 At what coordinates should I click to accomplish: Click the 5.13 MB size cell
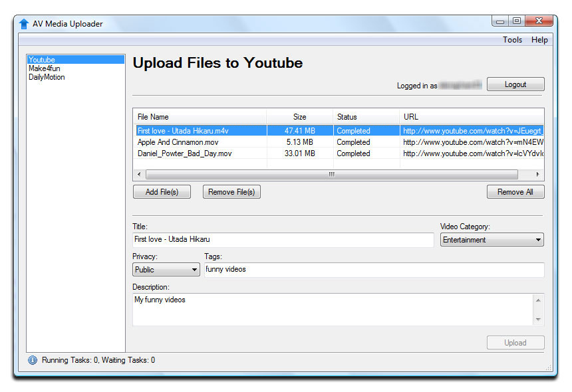(300, 142)
